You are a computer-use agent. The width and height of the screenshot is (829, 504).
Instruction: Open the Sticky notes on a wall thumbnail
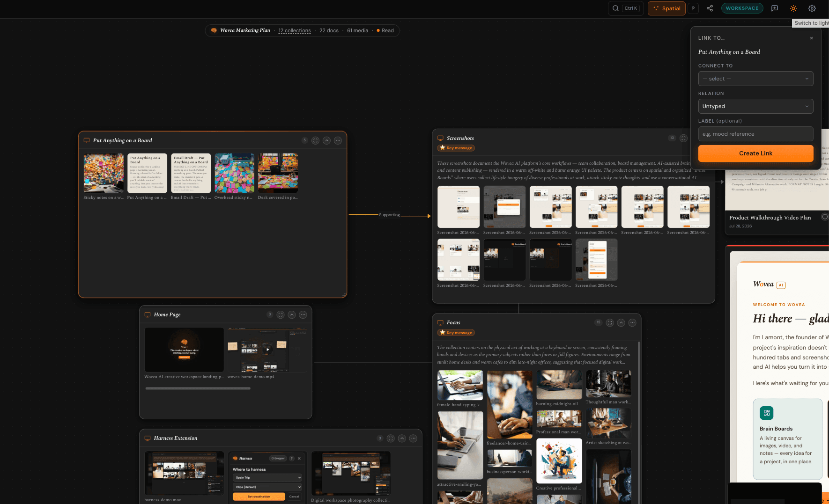click(x=104, y=173)
